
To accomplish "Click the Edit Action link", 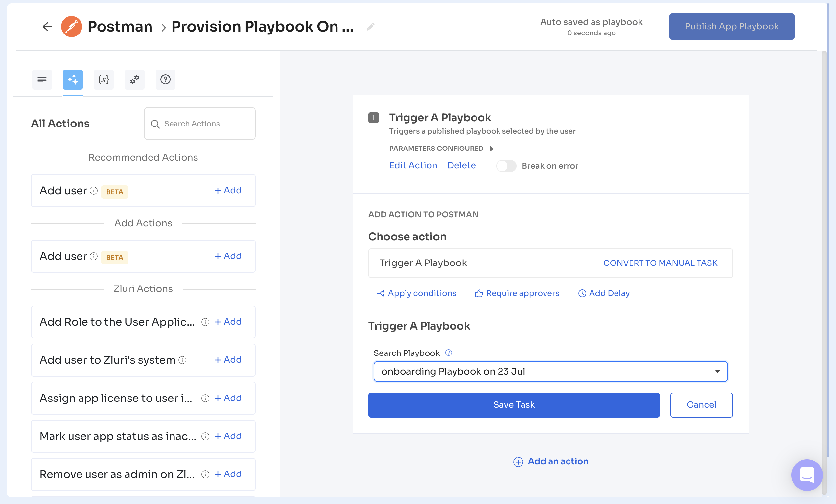I will pyautogui.click(x=413, y=165).
